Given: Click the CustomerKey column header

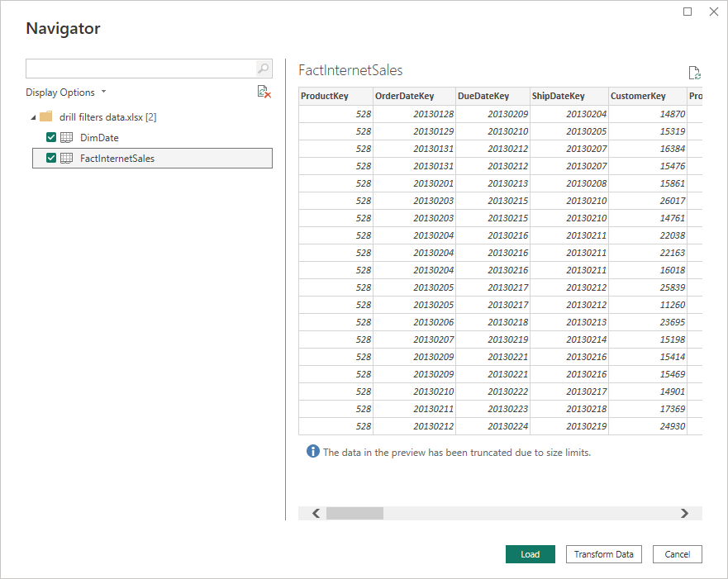Looking at the screenshot, I should point(648,96).
